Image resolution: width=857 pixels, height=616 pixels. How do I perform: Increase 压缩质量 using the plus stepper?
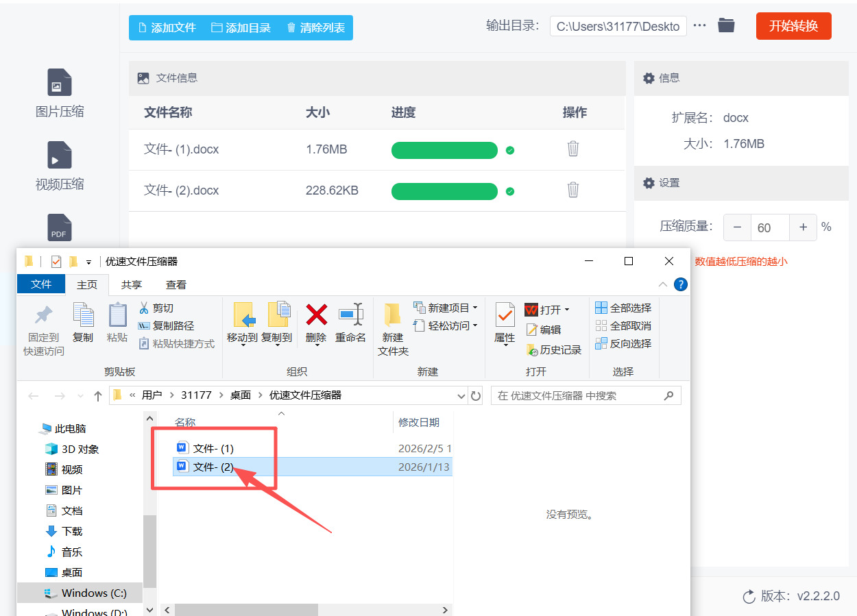coord(803,227)
